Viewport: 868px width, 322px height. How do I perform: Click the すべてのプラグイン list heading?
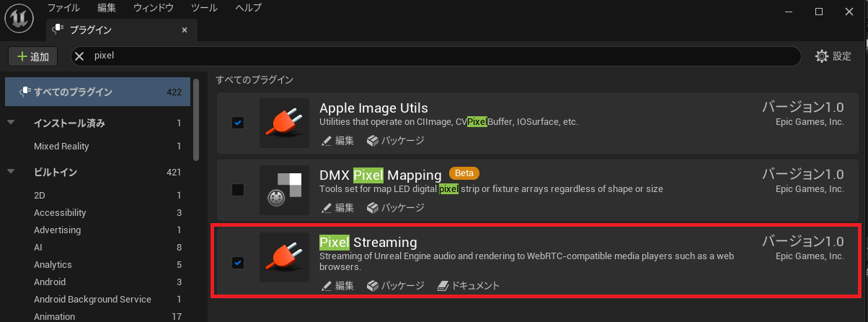click(254, 79)
